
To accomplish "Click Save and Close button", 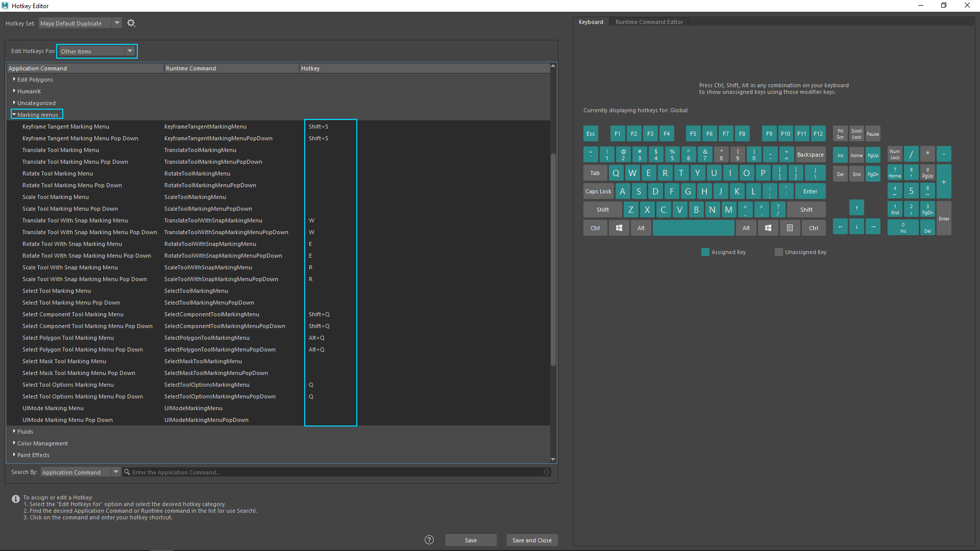I will (x=532, y=540).
